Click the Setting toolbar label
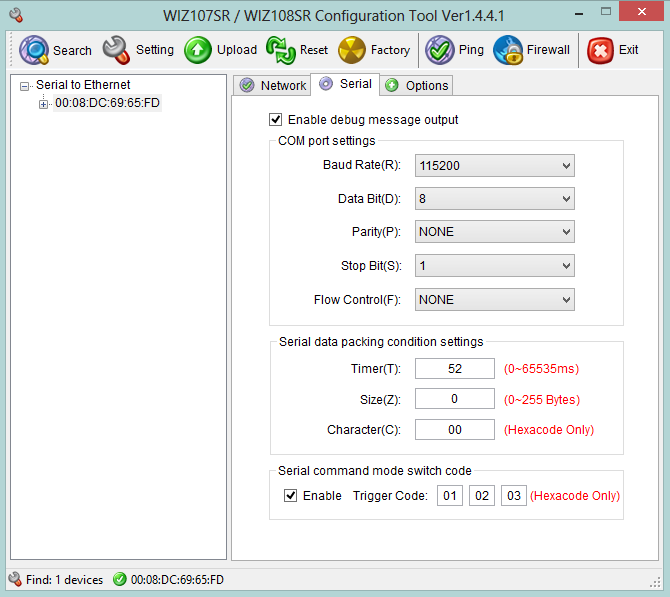670x597 pixels. pos(155,50)
